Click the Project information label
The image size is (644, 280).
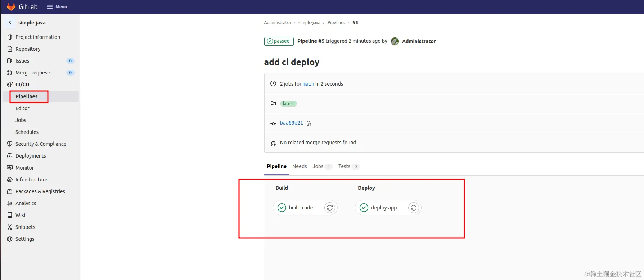click(x=38, y=37)
